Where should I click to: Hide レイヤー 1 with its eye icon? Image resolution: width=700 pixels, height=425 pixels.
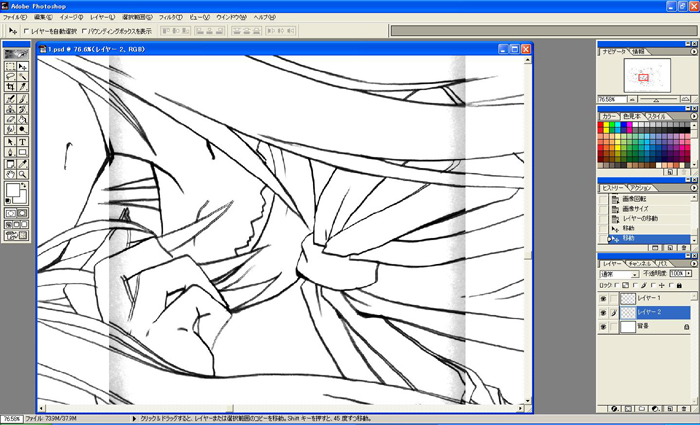(x=603, y=299)
